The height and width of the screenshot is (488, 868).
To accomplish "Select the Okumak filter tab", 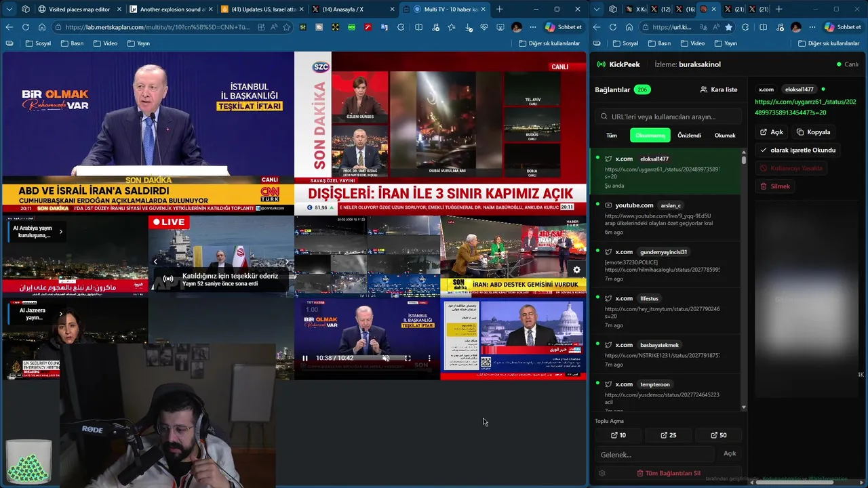I will pyautogui.click(x=725, y=135).
